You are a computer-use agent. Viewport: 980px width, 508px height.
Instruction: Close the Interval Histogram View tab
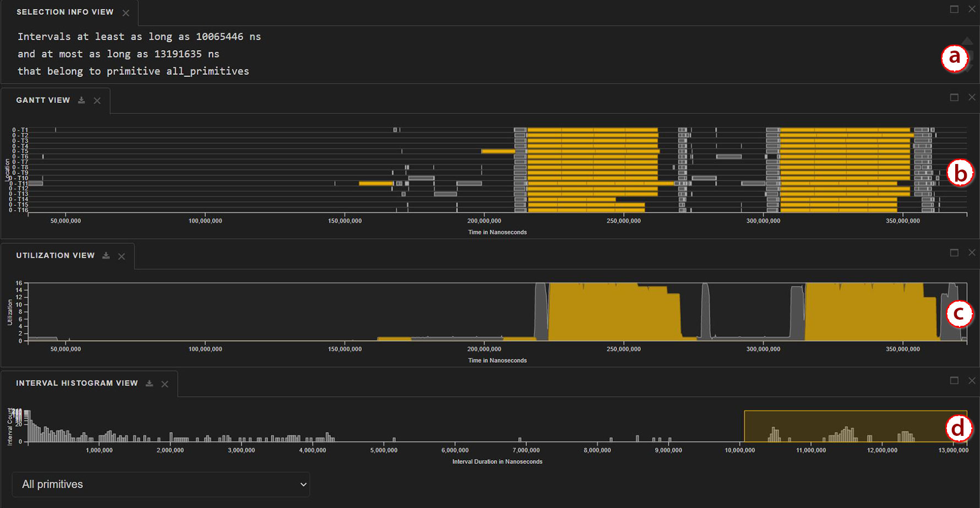[x=165, y=384]
